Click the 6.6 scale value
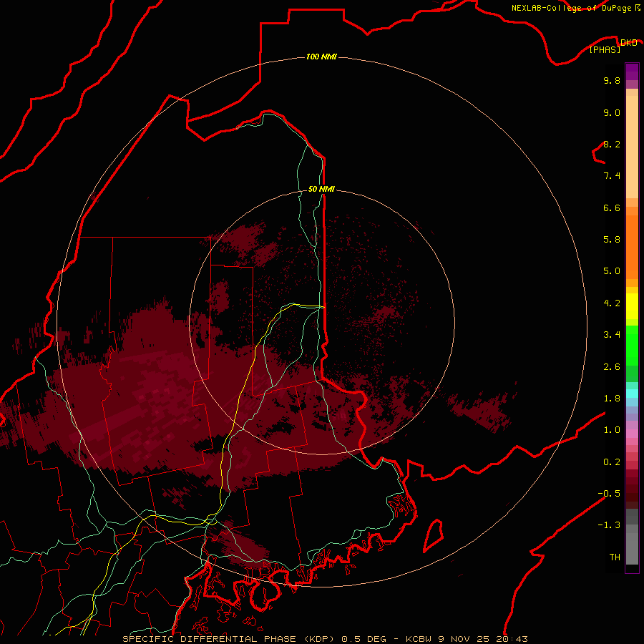Screen dimensions: 644x644 pos(612,208)
